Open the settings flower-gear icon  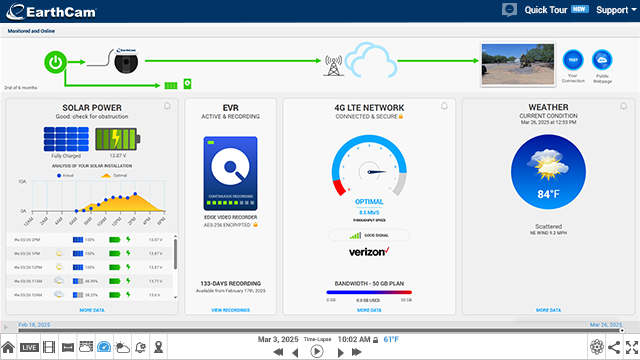[x=596, y=347]
